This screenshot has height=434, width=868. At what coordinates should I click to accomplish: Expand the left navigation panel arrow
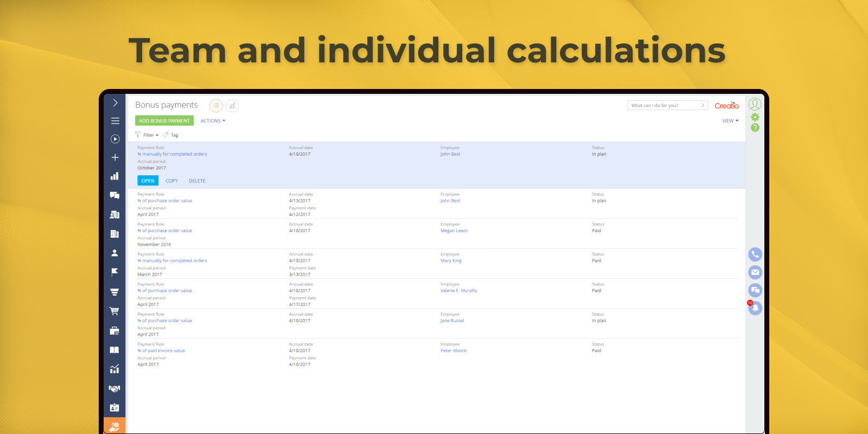(x=115, y=103)
